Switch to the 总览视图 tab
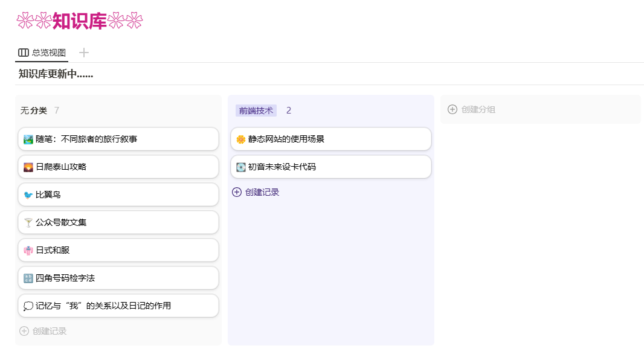The height and width of the screenshot is (360, 644). [42, 53]
